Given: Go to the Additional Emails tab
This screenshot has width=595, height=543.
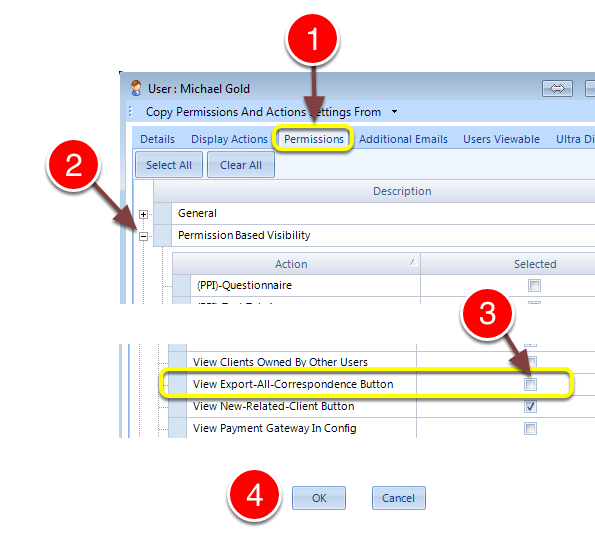Looking at the screenshot, I should [x=403, y=139].
